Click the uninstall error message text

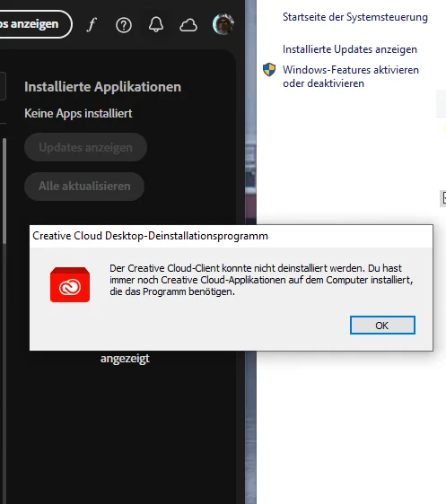[x=261, y=280]
